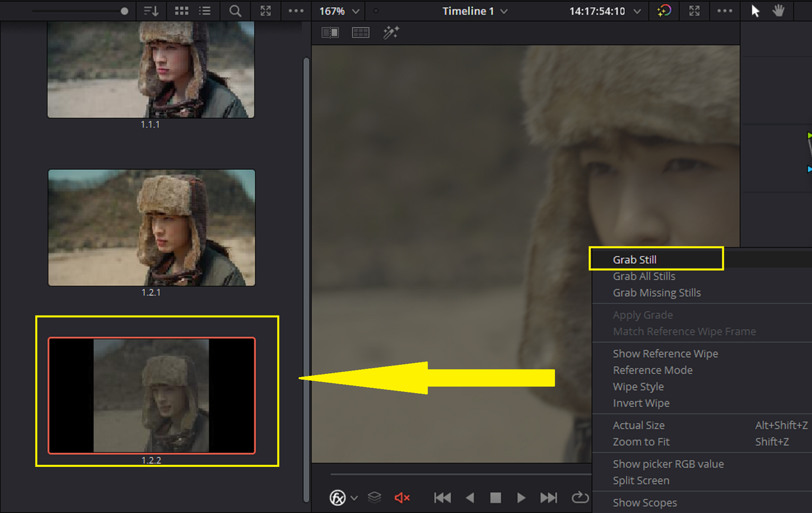
Task: Select Actual Size menu entry
Action: click(x=638, y=426)
